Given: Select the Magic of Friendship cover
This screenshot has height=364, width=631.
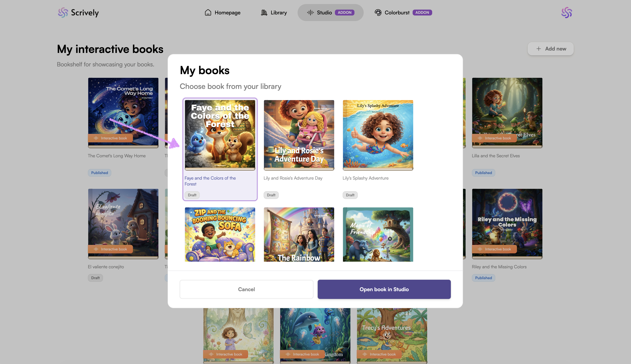Looking at the screenshot, I should coord(378,235).
